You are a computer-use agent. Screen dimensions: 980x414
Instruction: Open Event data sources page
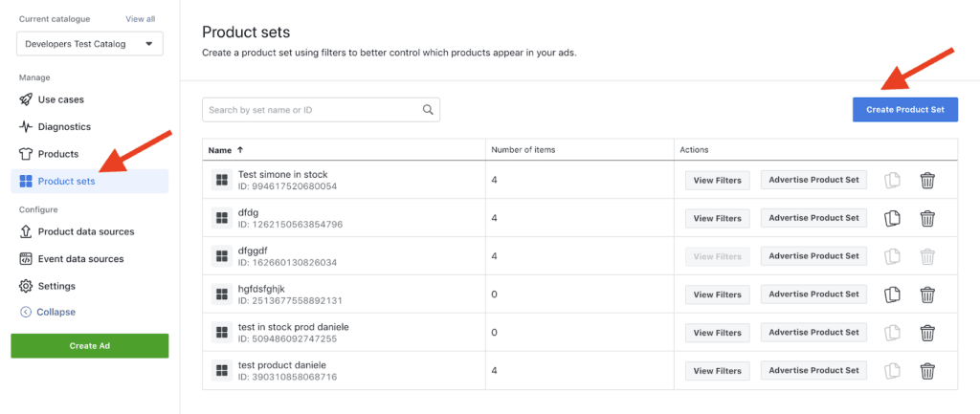click(80, 258)
